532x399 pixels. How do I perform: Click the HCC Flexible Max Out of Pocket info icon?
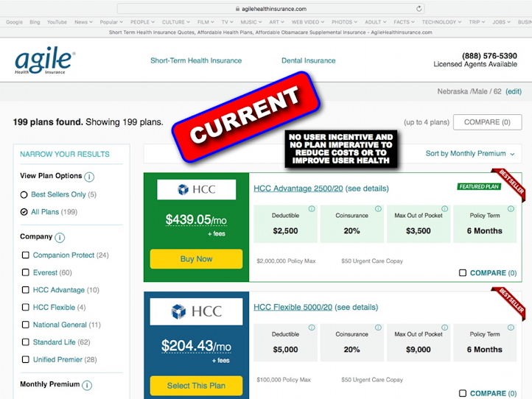(445, 328)
